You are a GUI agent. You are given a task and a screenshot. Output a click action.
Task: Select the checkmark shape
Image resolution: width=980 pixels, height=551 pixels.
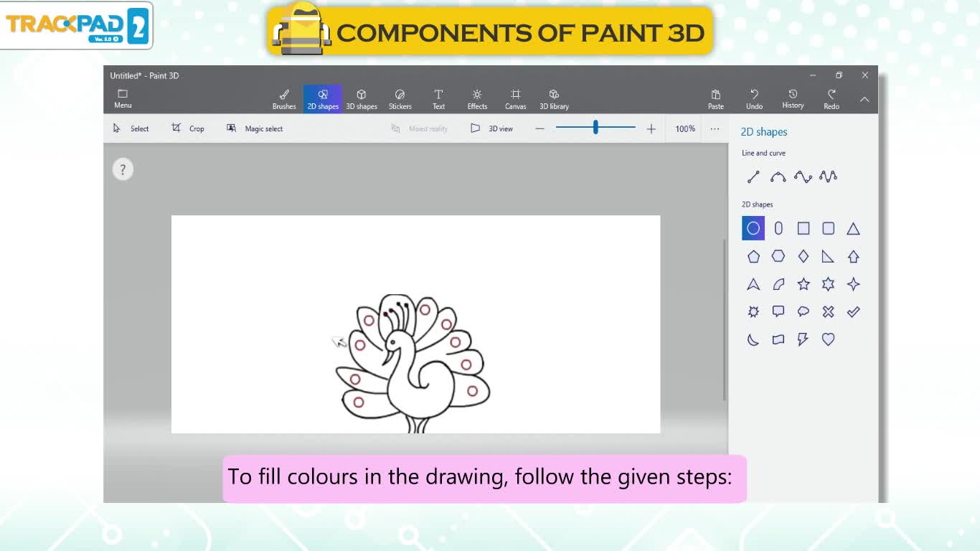[853, 311]
